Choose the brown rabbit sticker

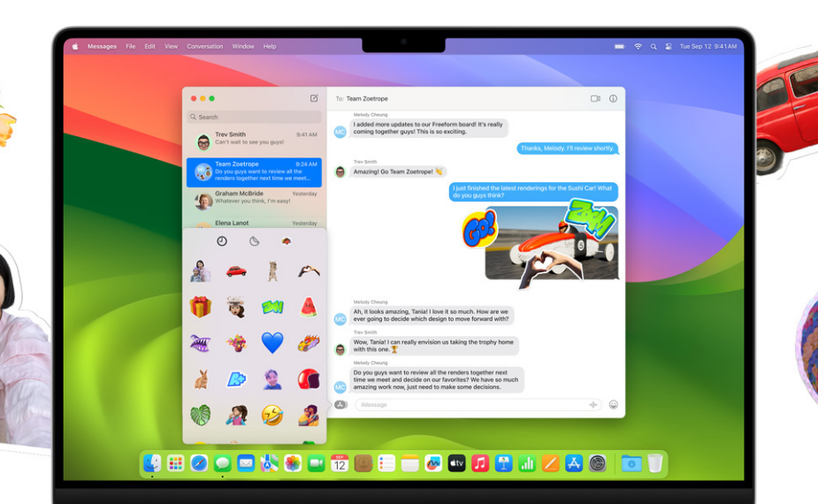tap(201, 379)
